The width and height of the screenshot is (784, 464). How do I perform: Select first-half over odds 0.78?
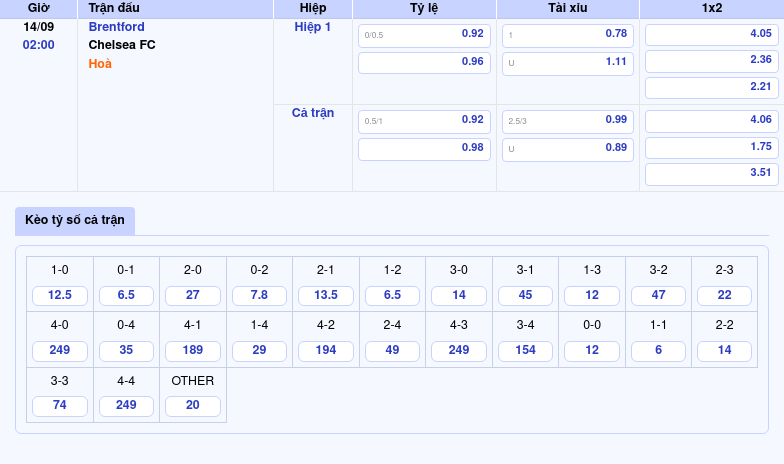pyautogui.click(x=567, y=34)
